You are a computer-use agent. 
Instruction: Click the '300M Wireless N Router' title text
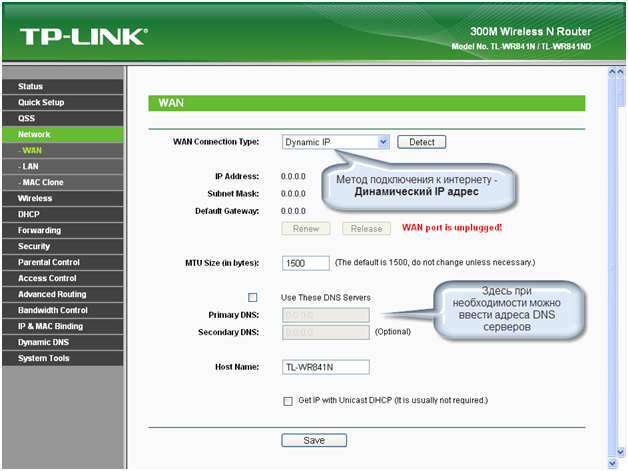tap(531, 32)
